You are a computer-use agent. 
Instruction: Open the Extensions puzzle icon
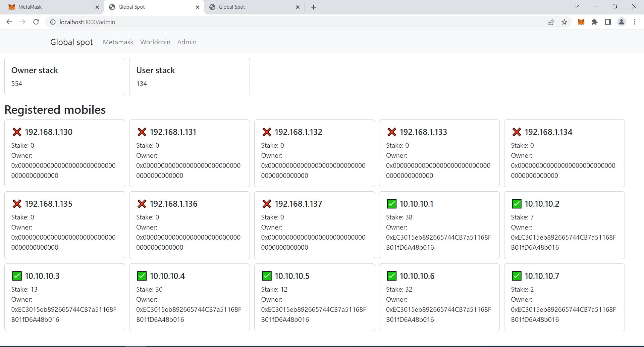pos(594,22)
